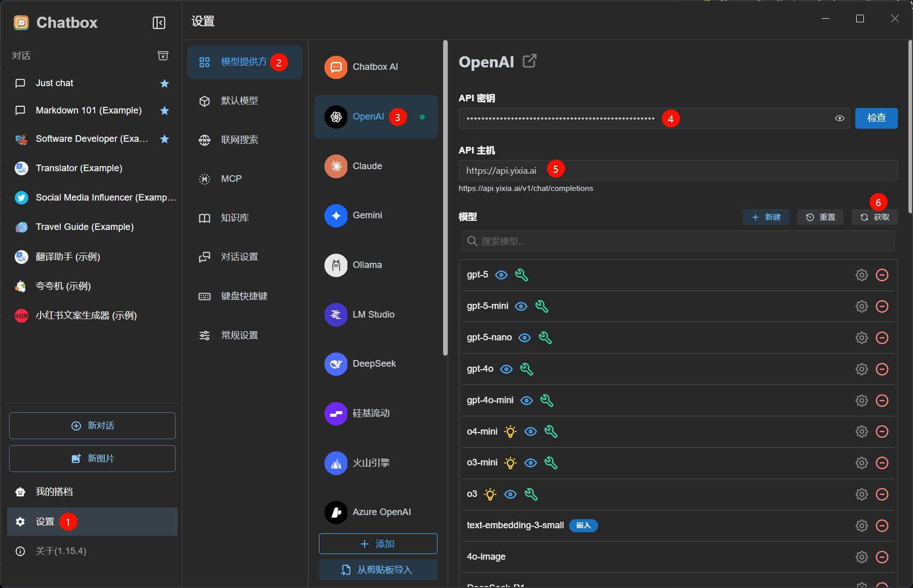Viewport: 913px width, 588px height.
Task: Open the 知识库 settings tab
Action: (245, 218)
